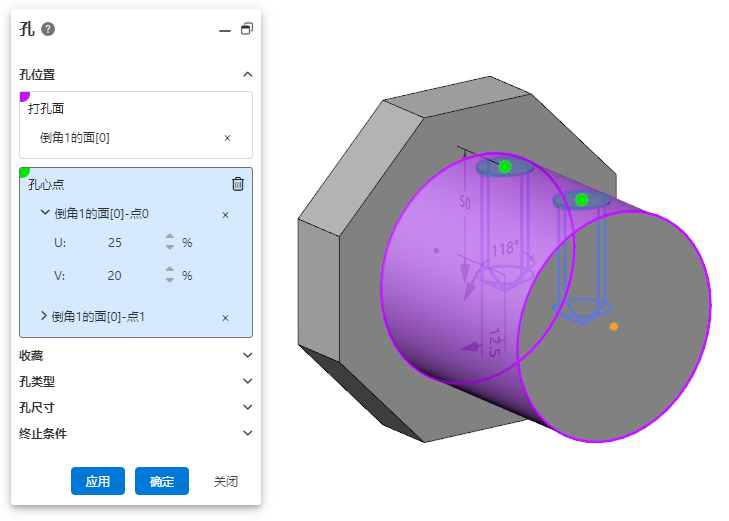Open the 孔尺寸 section
The image size is (729, 521).
(247, 407)
